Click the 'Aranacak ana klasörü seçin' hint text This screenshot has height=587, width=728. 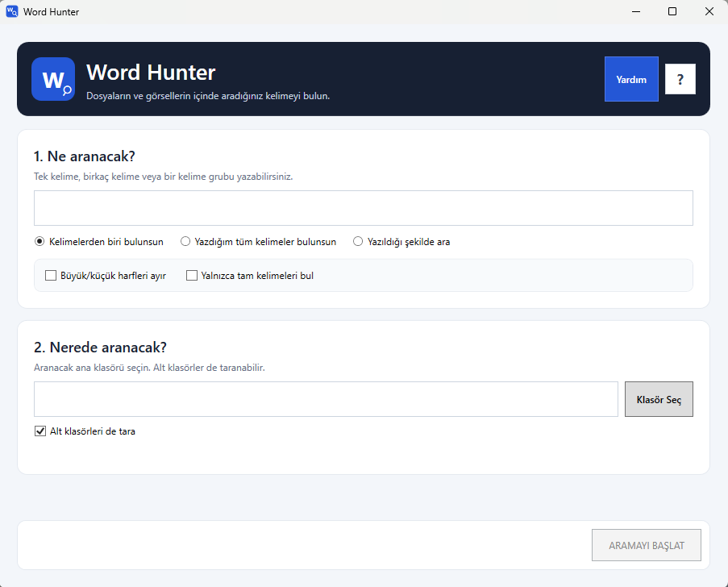click(149, 368)
